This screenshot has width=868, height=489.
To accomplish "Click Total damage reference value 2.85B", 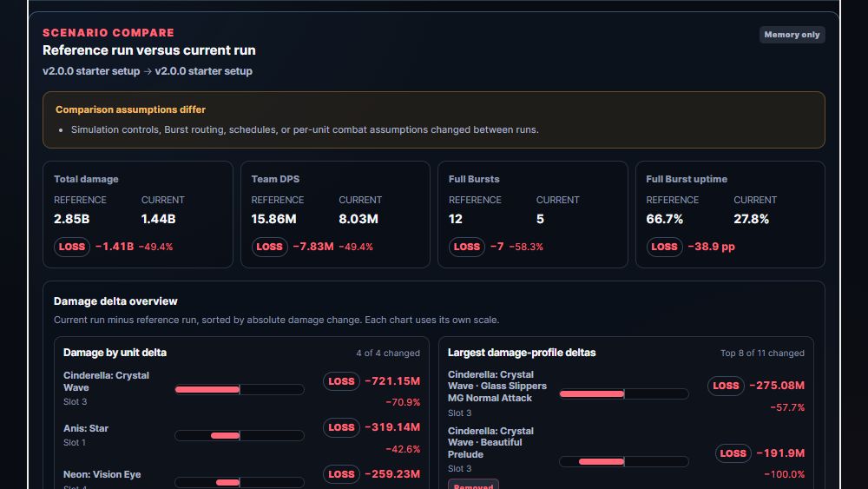I will pyautogui.click(x=71, y=219).
